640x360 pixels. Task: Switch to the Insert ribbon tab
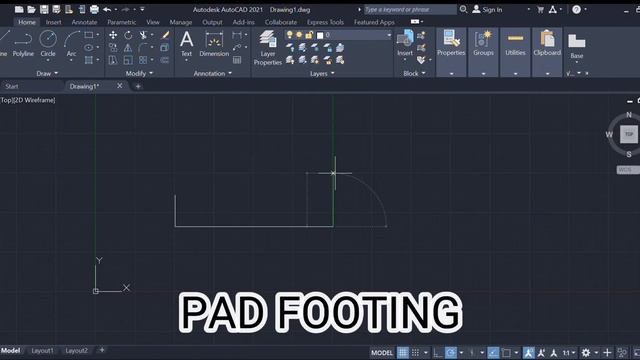click(x=53, y=22)
